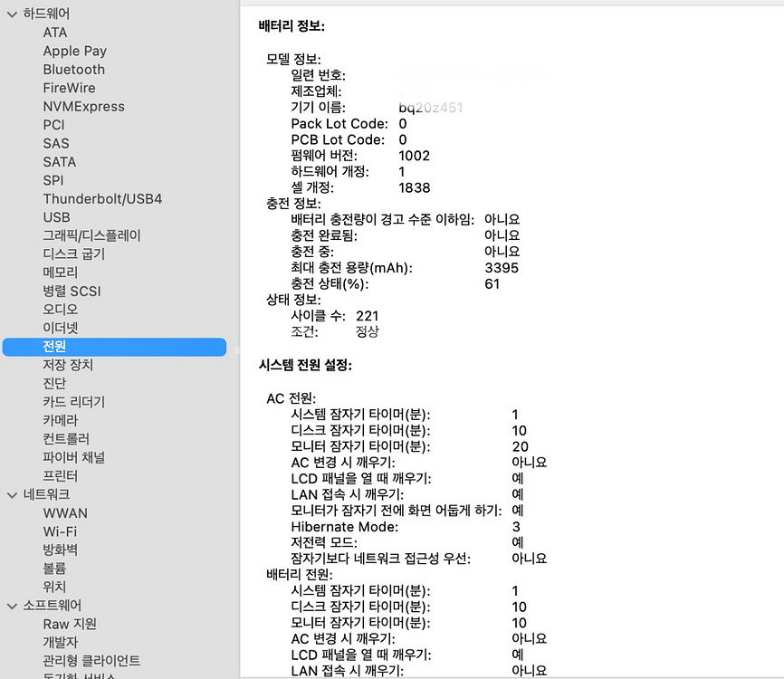Select 디스크 굽기 item
Viewport: 784px width, 679px height.
tap(74, 254)
